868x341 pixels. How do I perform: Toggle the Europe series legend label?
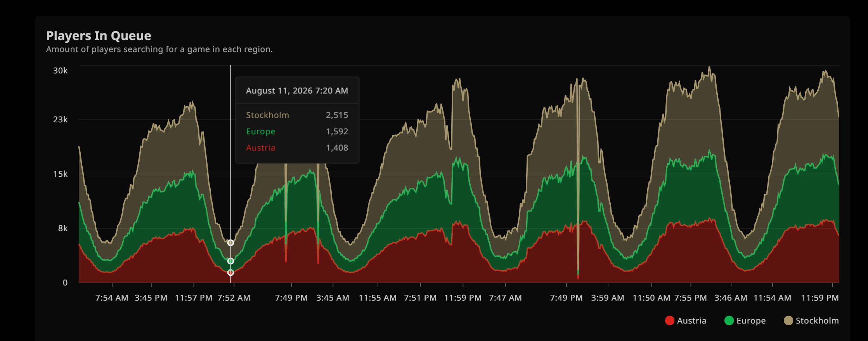coord(751,320)
